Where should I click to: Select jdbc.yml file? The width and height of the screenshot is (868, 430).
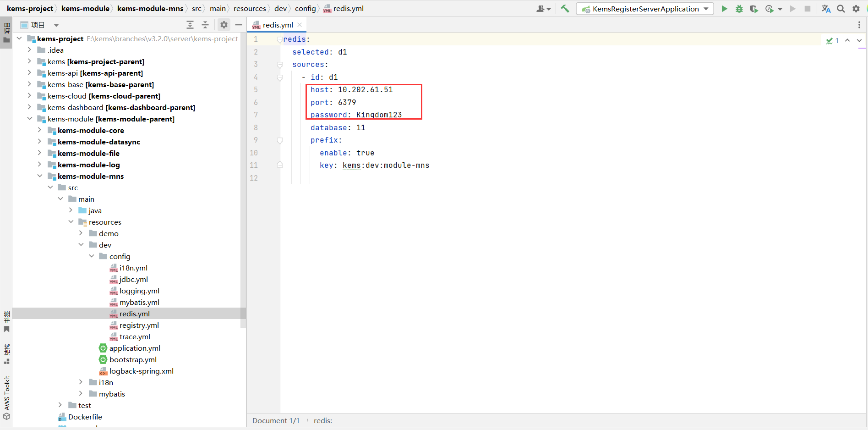tap(129, 279)
